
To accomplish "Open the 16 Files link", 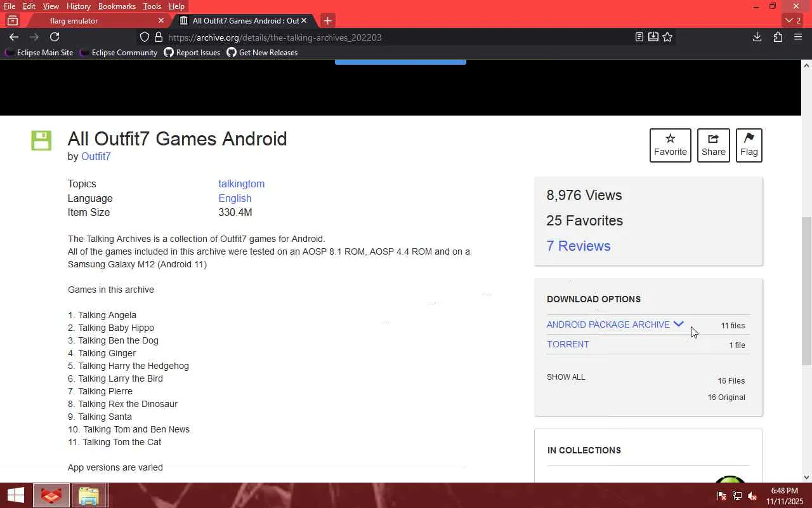I will (731, 381).
